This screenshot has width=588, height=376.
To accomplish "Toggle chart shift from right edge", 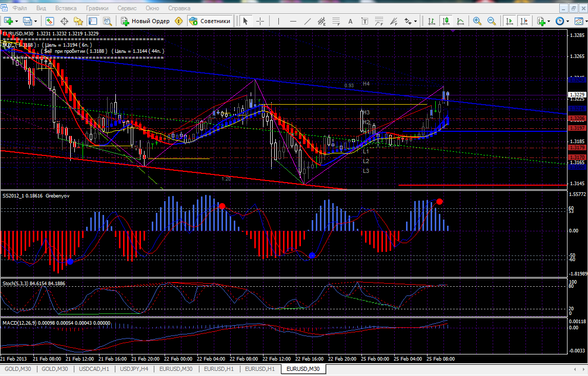I will click(523, 21).
